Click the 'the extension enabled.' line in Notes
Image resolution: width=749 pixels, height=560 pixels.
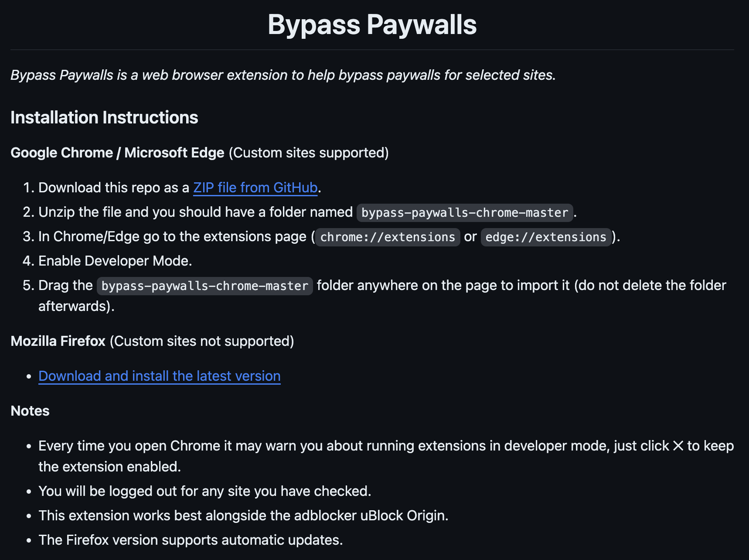[x=109, y=467]
